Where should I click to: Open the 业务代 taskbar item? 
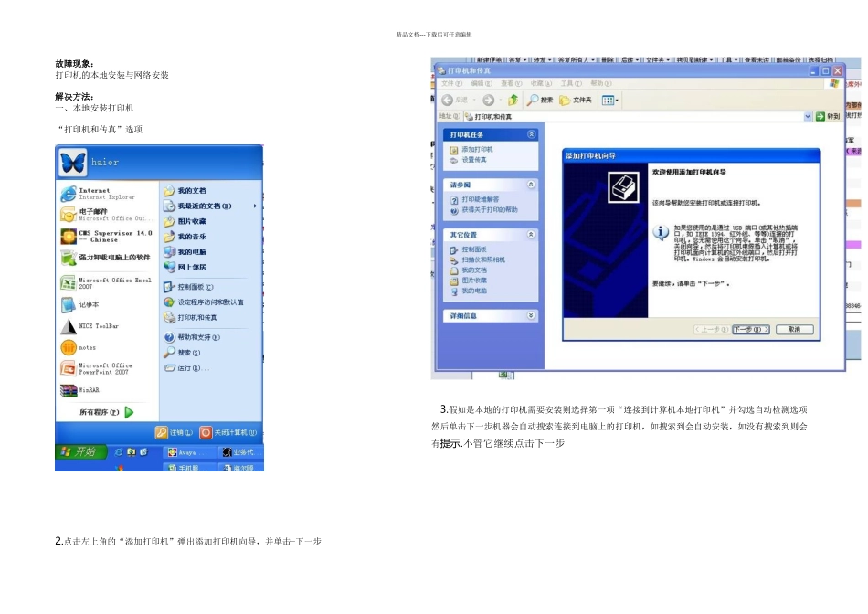[x=239, y=452]
